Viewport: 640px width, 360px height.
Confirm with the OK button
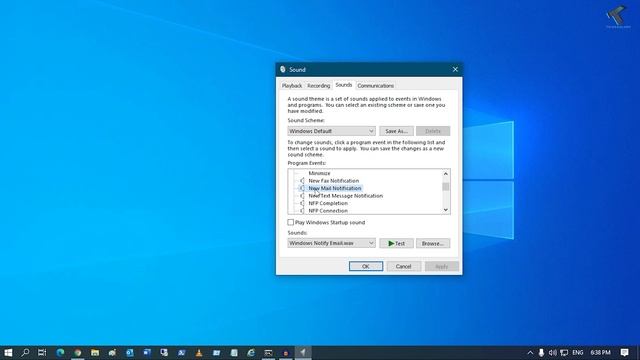[x=366, y=266]
